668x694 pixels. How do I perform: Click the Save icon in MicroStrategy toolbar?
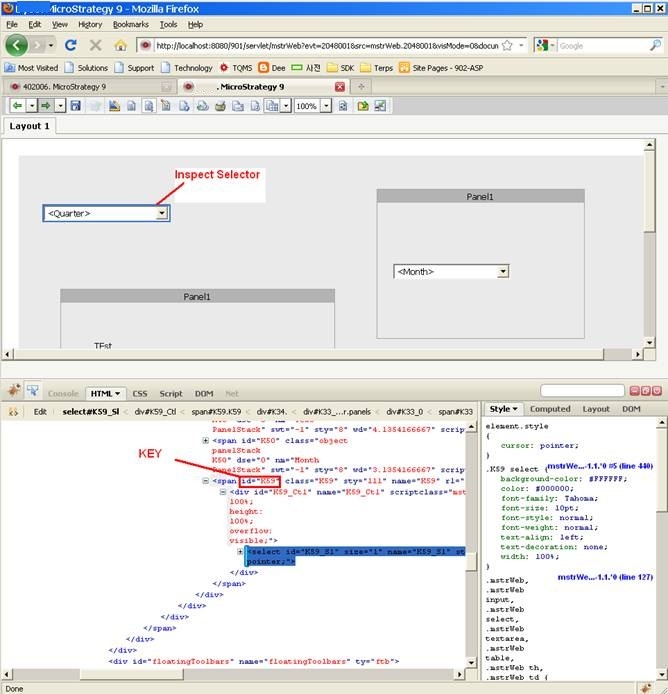point(75,105)
